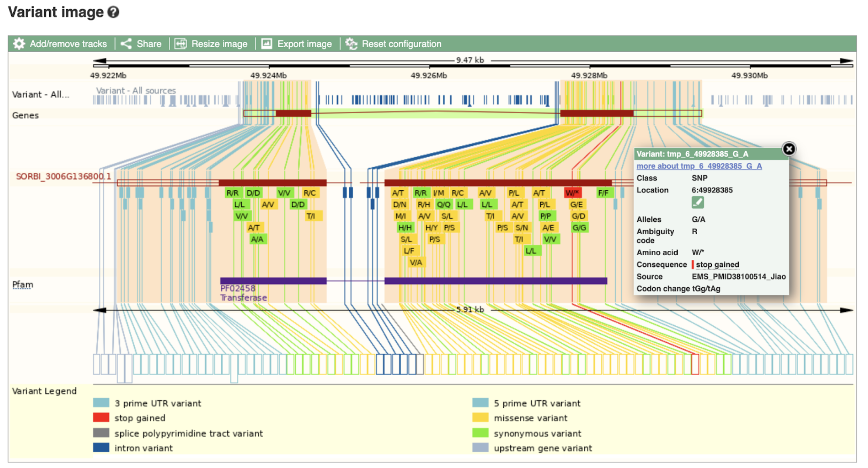Click the Export image menu text

pos(304,44)
